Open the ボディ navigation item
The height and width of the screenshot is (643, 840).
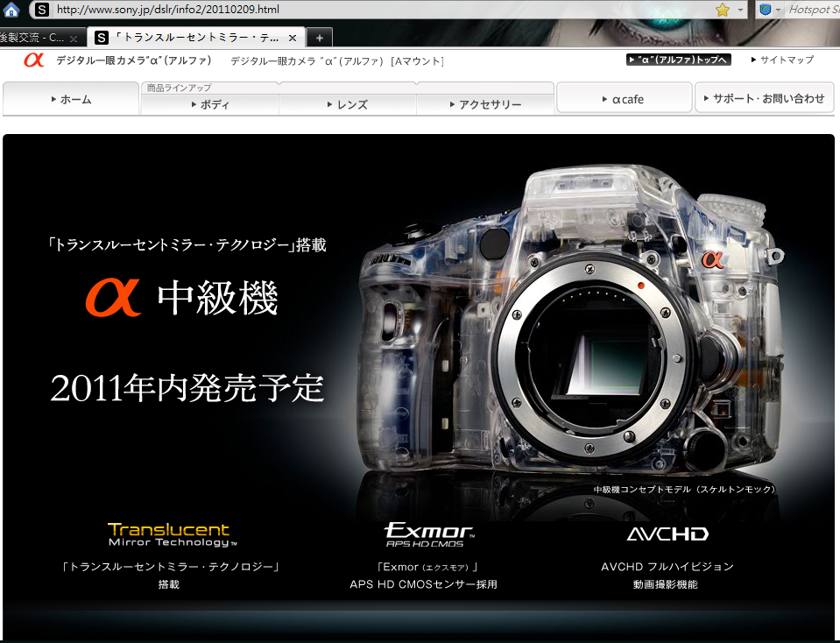click(x=210, y=104)
